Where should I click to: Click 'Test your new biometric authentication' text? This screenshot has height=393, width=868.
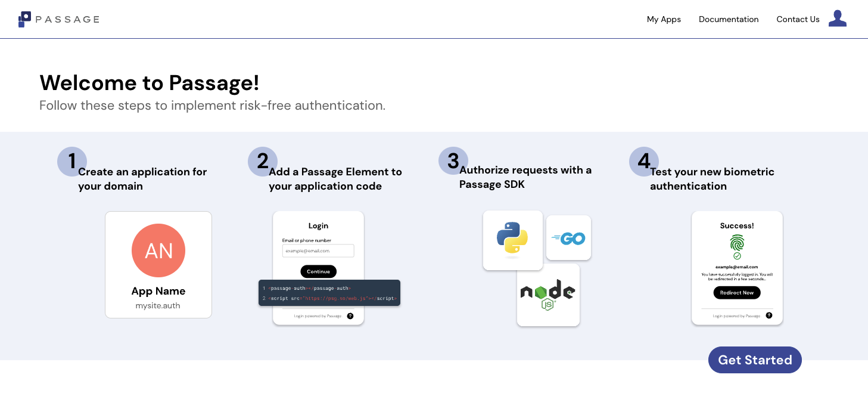coord(712,179)
